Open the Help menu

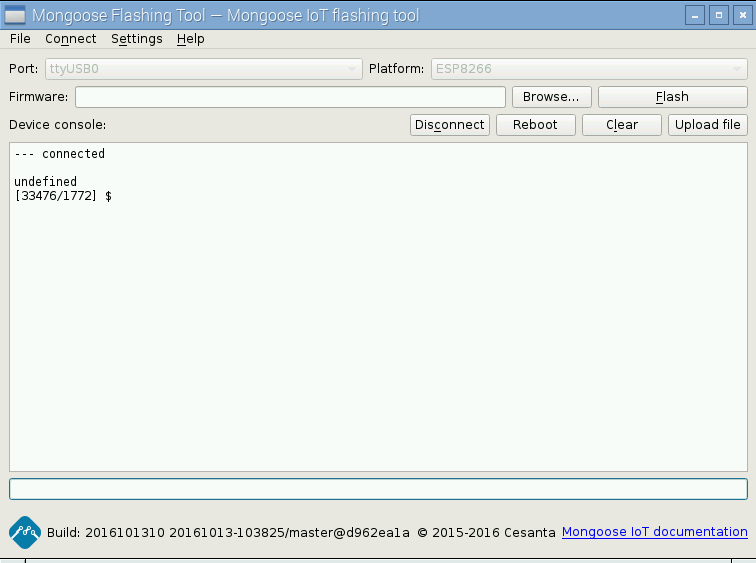190,39
